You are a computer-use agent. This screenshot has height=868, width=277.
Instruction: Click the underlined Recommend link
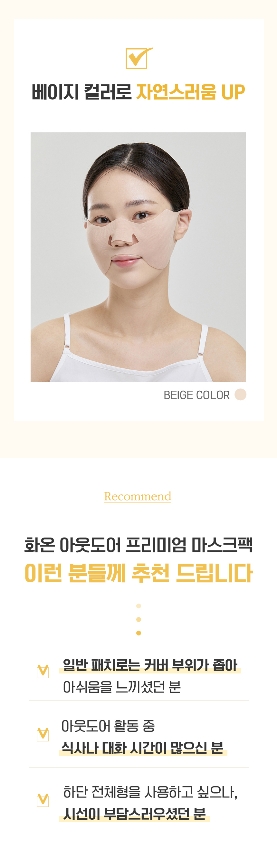[138, 496]
